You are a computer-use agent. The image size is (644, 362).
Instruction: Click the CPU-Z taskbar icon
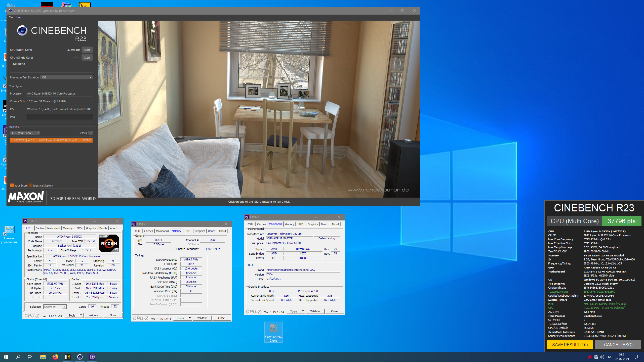click(92, 357)
